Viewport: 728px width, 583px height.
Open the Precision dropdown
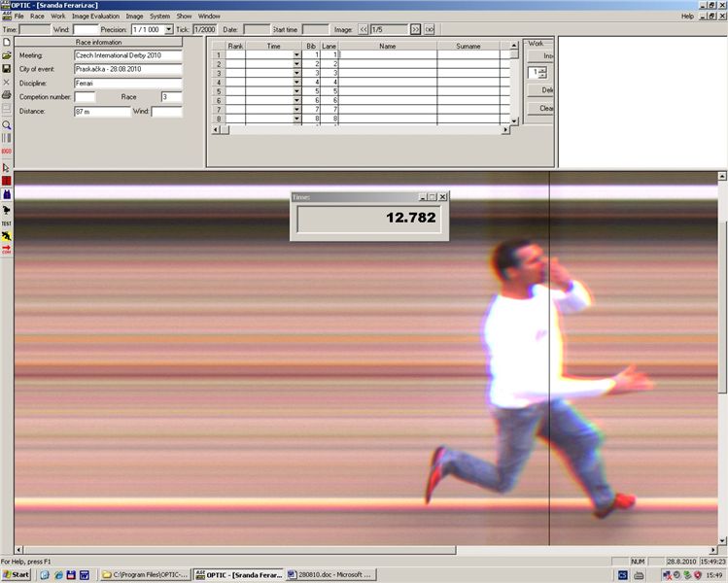pyautogui.click(x=169, y=30)
